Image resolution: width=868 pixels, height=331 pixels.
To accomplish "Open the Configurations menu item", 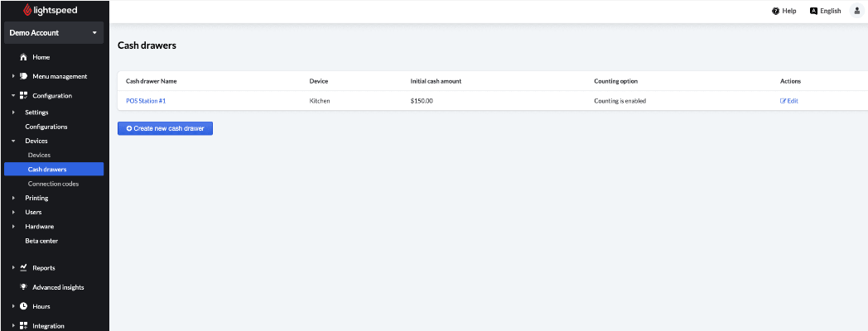I will 46,127.
